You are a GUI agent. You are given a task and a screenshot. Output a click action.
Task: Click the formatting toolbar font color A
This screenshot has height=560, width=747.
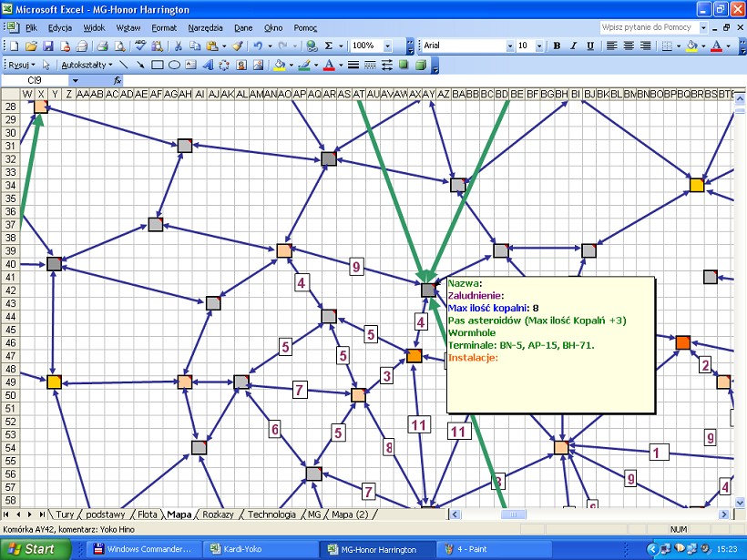point(716,46)
